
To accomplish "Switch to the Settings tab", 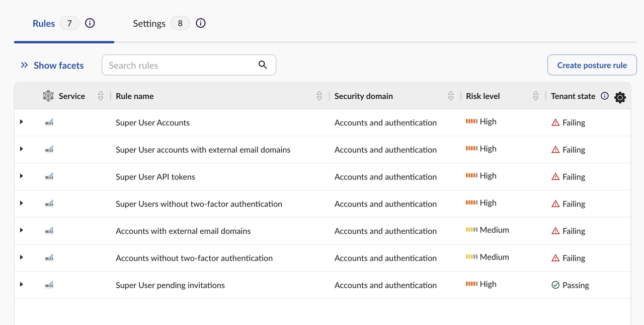I will 149,24.
